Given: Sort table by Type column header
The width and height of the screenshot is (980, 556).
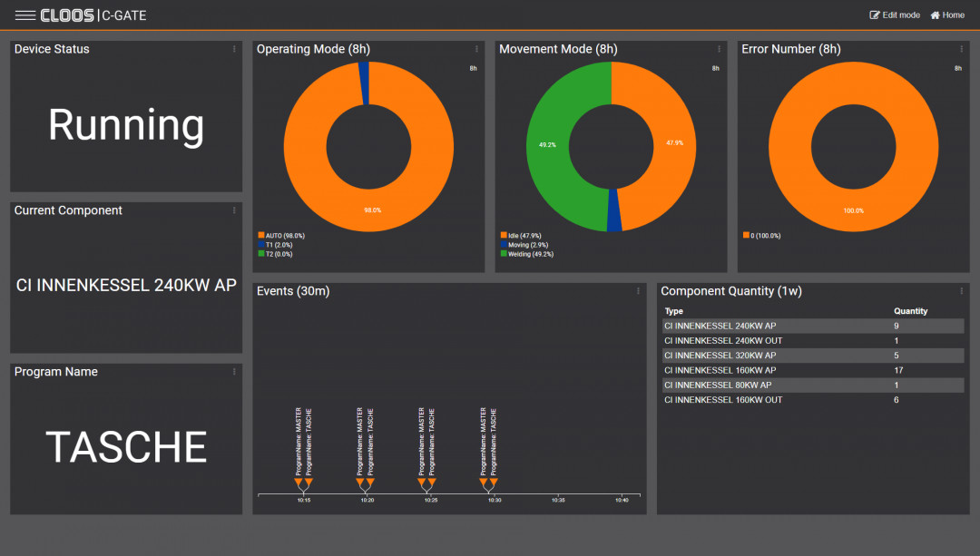Looking at the screenshot, I should point(674,311).
